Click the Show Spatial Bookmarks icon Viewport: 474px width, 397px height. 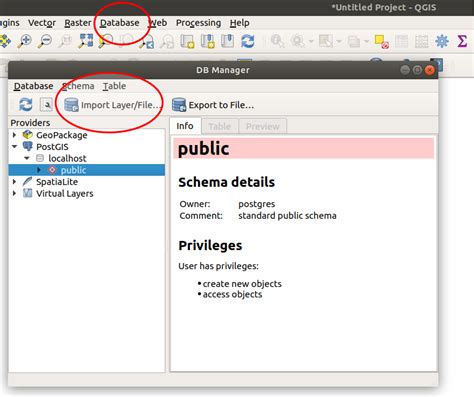coord(228,41)
